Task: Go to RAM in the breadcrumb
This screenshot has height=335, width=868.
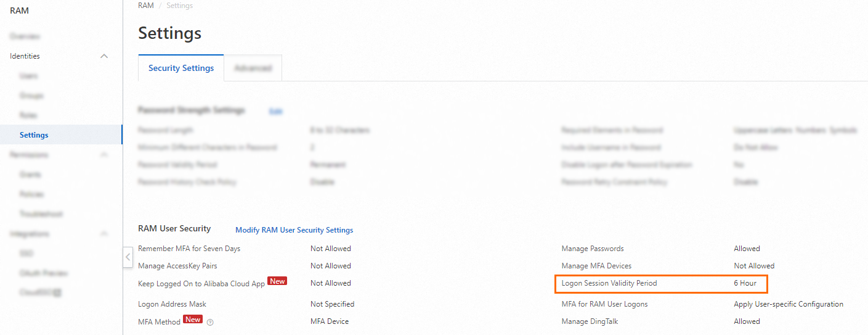Action: [x=146, y=6]
